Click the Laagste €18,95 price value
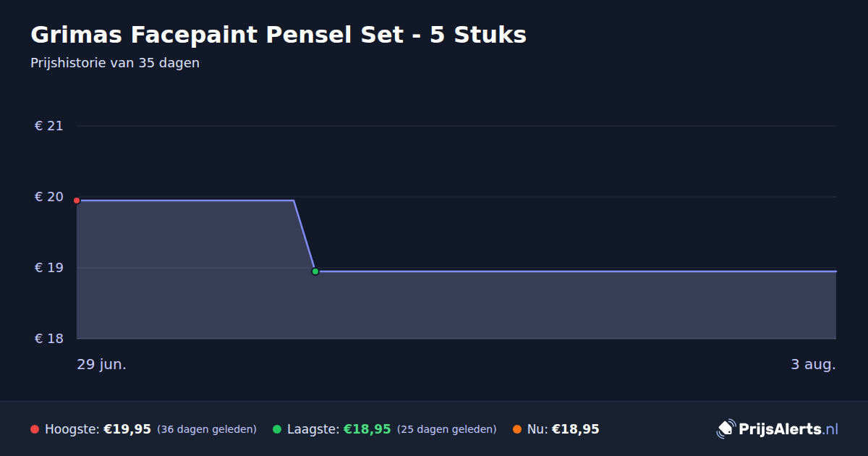Screen dimensions: 868x456 tap(367, 429)
